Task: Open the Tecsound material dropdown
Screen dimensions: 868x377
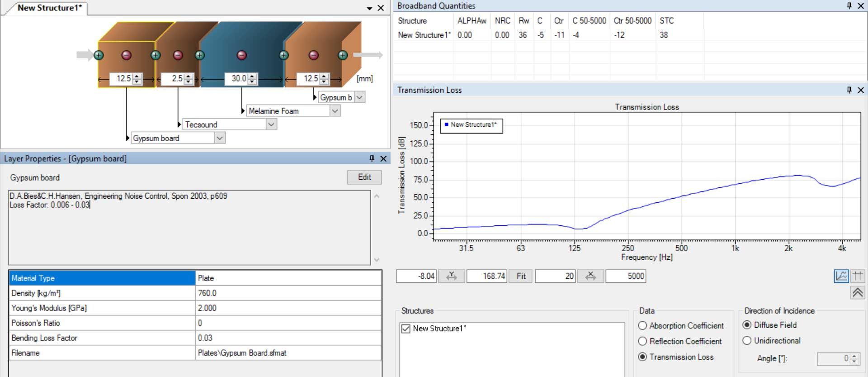Action: click(x=271, y=124)
